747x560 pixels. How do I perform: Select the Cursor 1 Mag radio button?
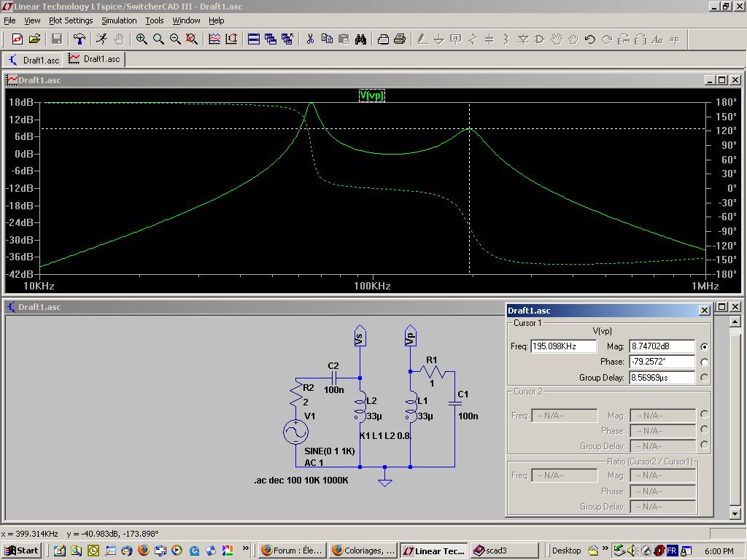point(704,347)
